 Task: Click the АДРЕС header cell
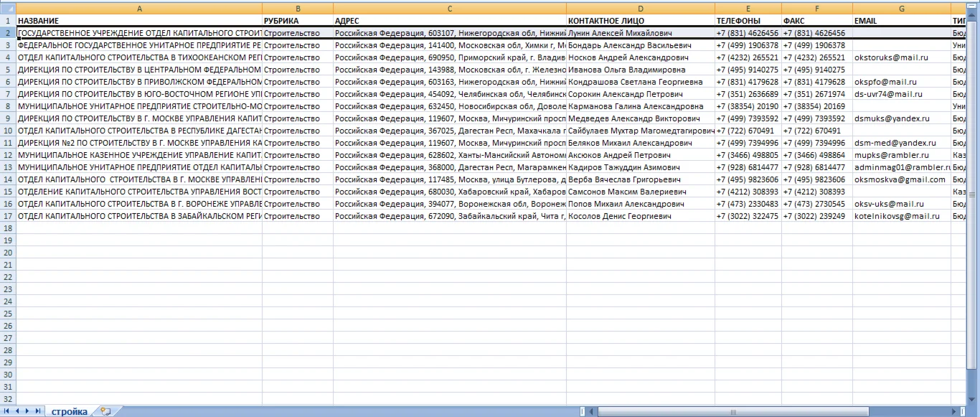tap(450, 21)
